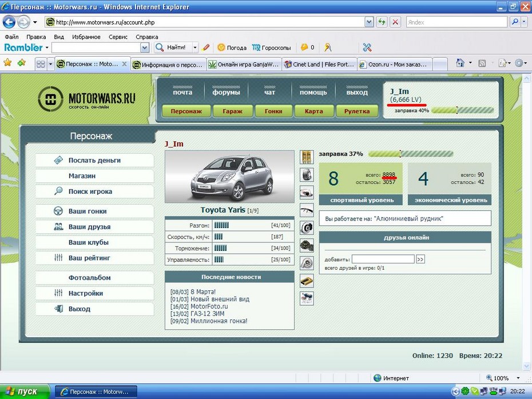The width and height of the screenshot is (532, 399).
Task: Click the RSS feeds icon
Action: [x=482, y=63]
